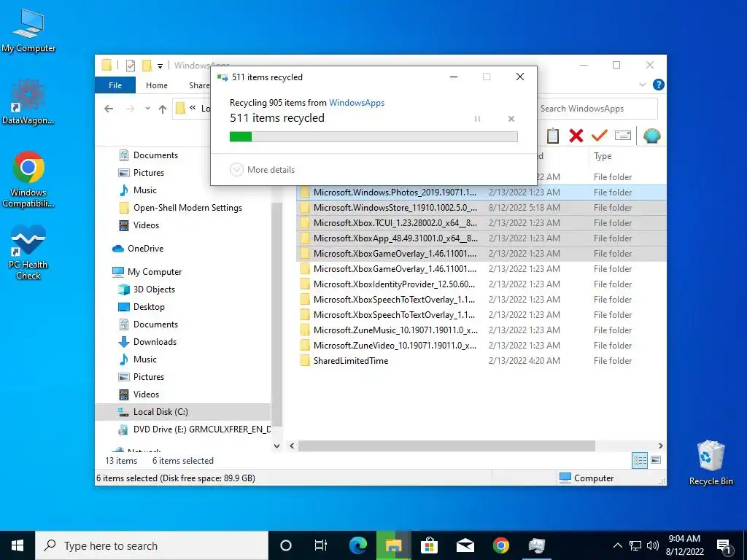This screenshot has height=560, width=747.
Task: Click the clipboard paste toolbar icon
Action: click(x=553, y=136)
